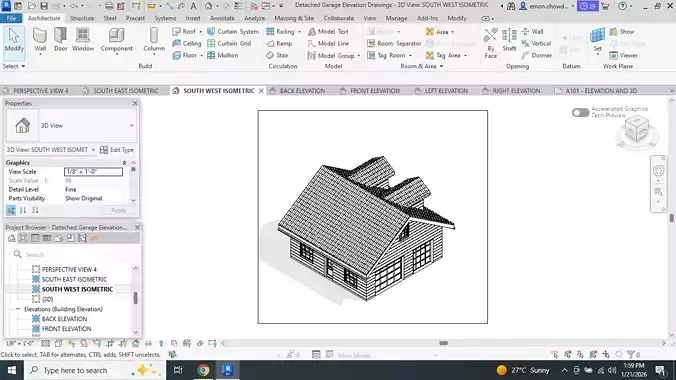Activate the Model Line tool
Image resolution: width=676 pixels, height=380 pixels.
(x=328, y=44)
